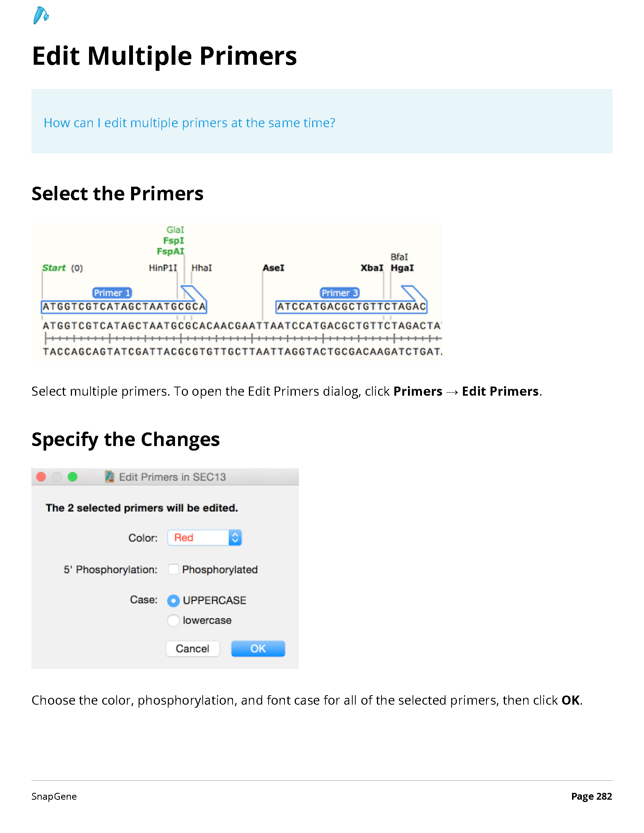644x833 pixels.
Task: Enable the Phosphorylated checkbox
Action: [173, 569]
